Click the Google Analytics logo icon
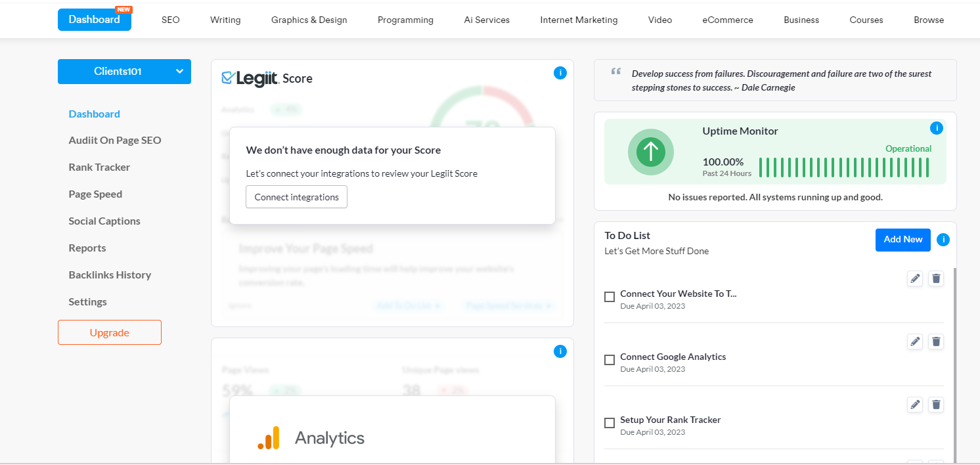The height and width of the screenshot is (465, 980). coord(269,437)
